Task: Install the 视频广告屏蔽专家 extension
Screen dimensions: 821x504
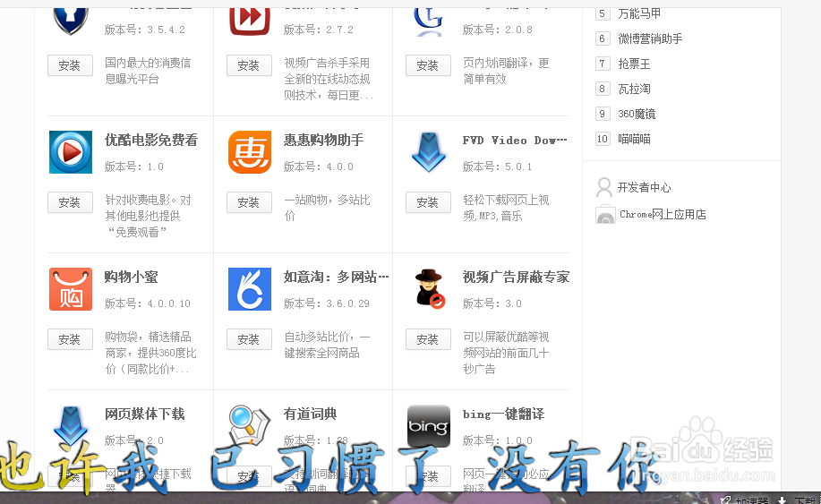Action: point(428,339)
